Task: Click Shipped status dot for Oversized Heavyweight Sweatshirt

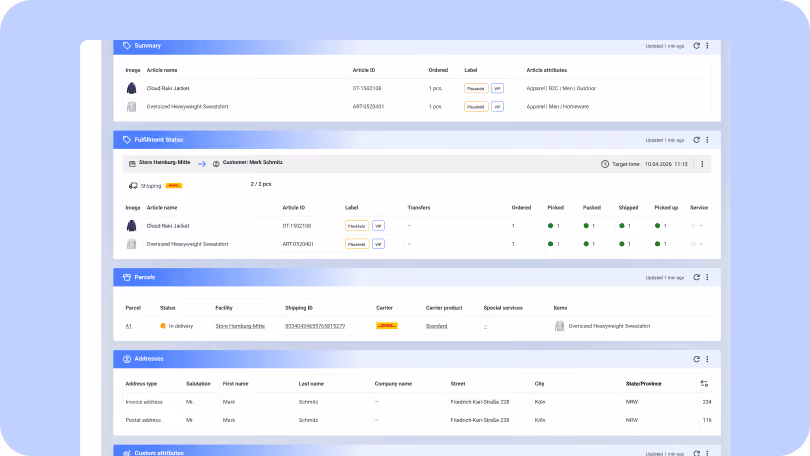Action: pos(621,244)
